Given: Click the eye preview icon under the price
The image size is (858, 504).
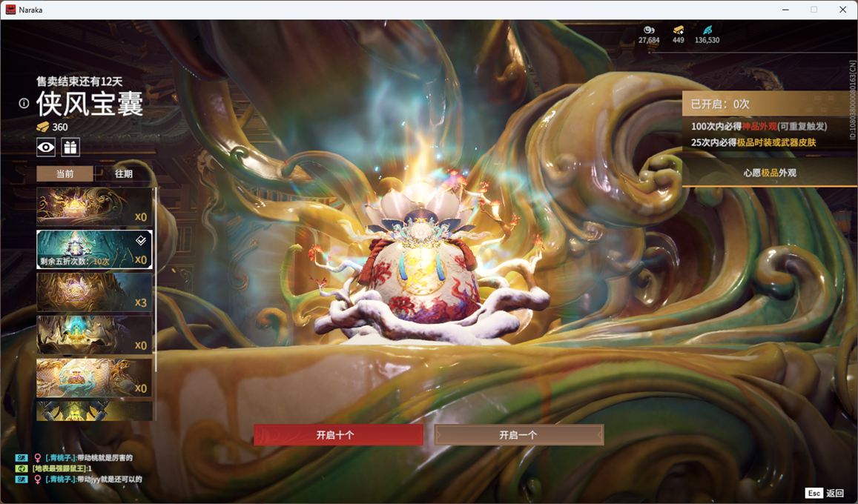Looking at the screenshot, I should tap(46, 147).
